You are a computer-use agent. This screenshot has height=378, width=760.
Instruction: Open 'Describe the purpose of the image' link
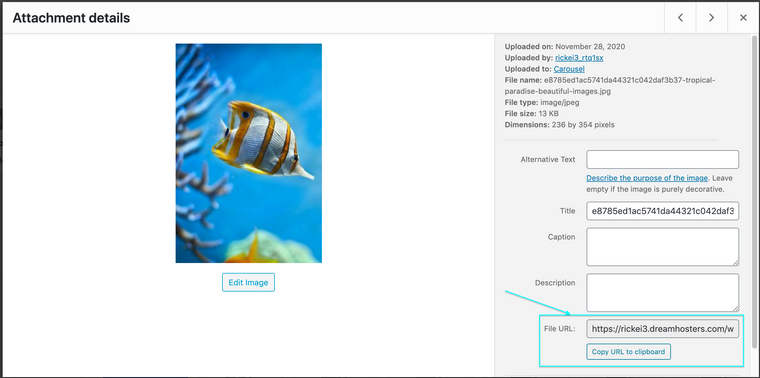click(647, 178)
